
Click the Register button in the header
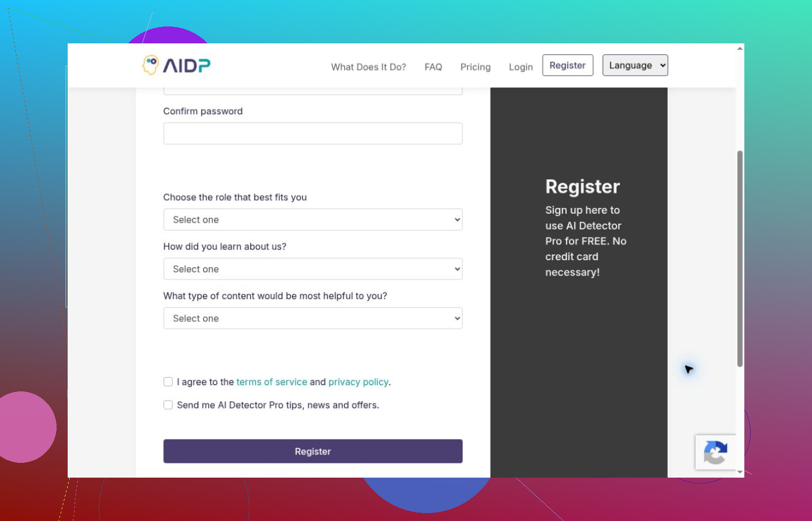pos(568,65)
